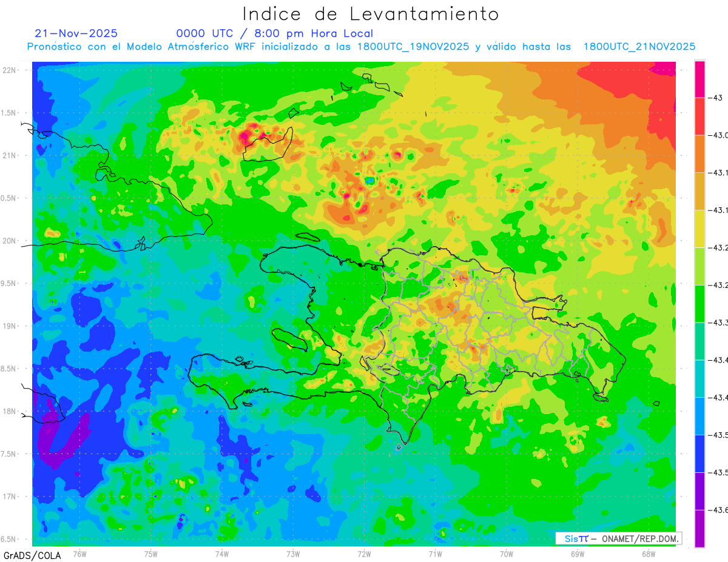Click the '21N' latitude axis label
728x562 pixels.
tap(10, 156)
